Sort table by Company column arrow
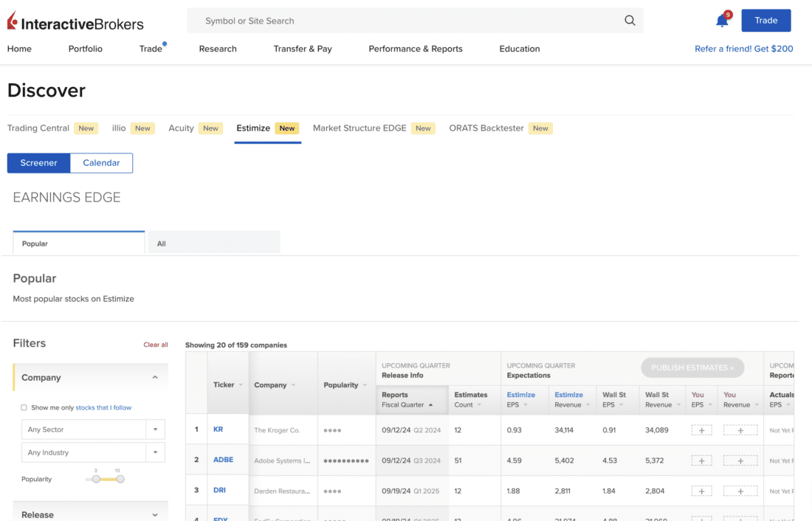The image size is (812, 521). tap(294, 384)
